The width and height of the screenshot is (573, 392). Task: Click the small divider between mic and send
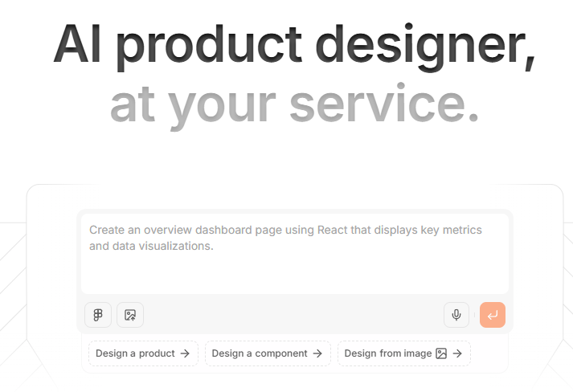474,315
